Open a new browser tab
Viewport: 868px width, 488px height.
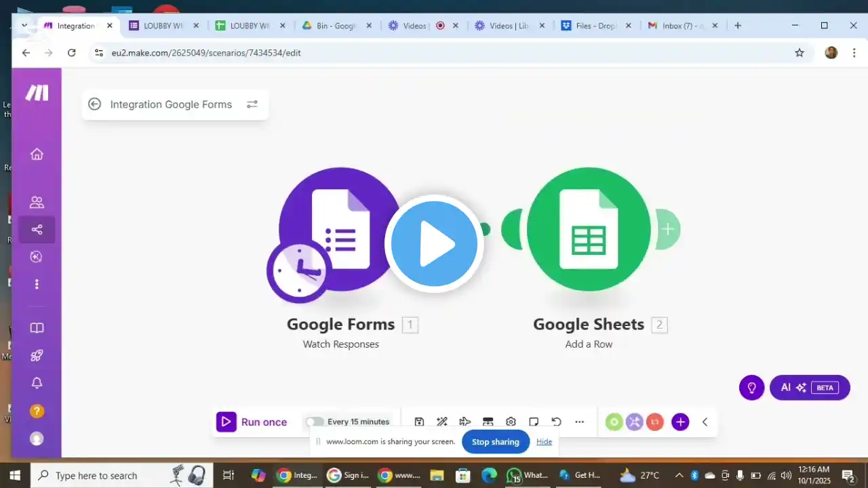click(x=738, y=26)
